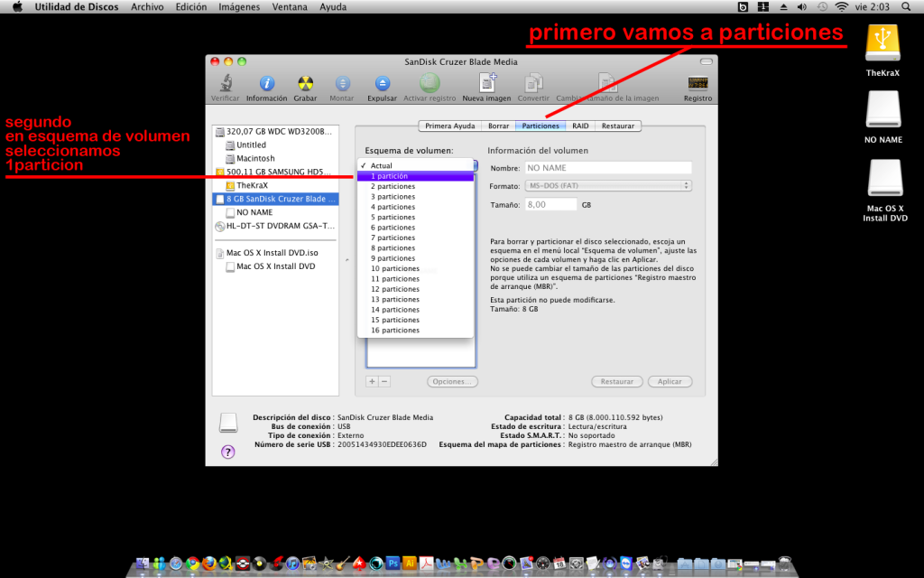Click the Grabar burn icon
924x578 pixels.
click(305, 83)
